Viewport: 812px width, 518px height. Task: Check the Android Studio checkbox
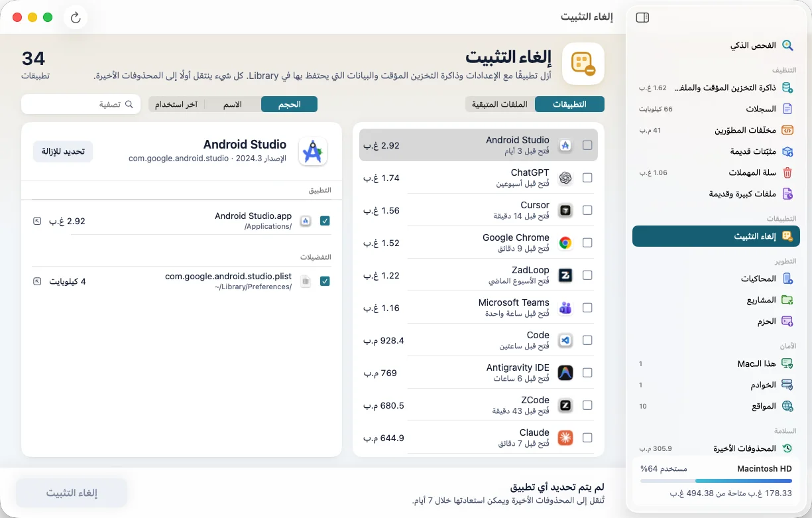point(587,145)
